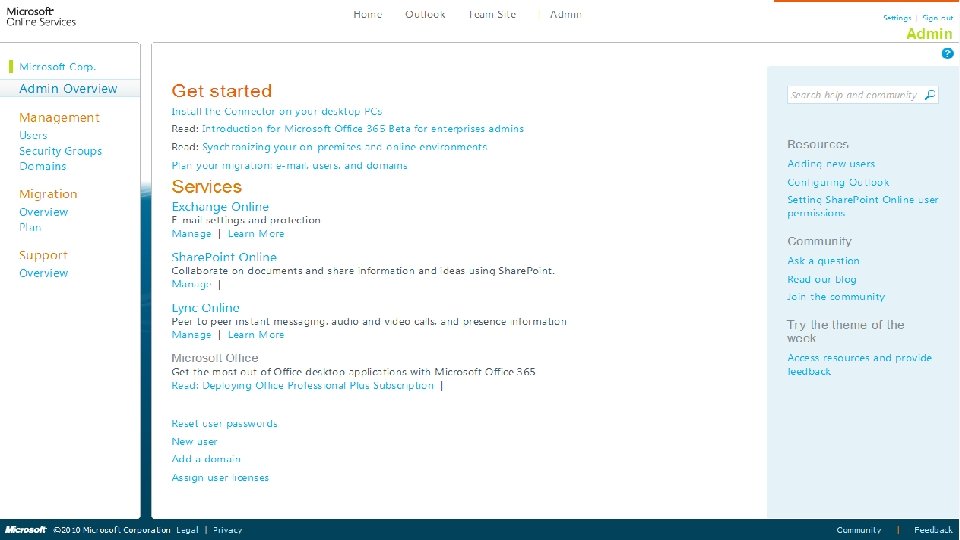Click Learn More under Exchange Online

tap(256, 234)
